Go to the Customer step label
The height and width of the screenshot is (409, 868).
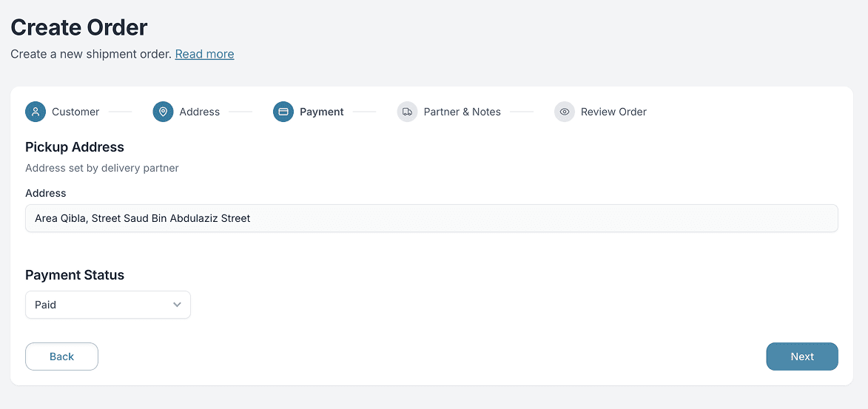[x=75, y=112]
